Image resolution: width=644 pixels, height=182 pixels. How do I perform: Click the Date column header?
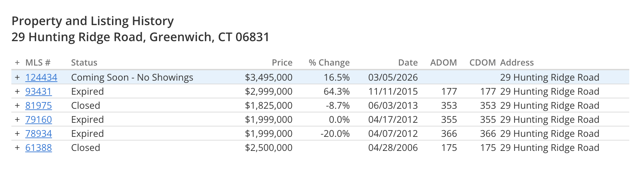click(x=408, y=63)
